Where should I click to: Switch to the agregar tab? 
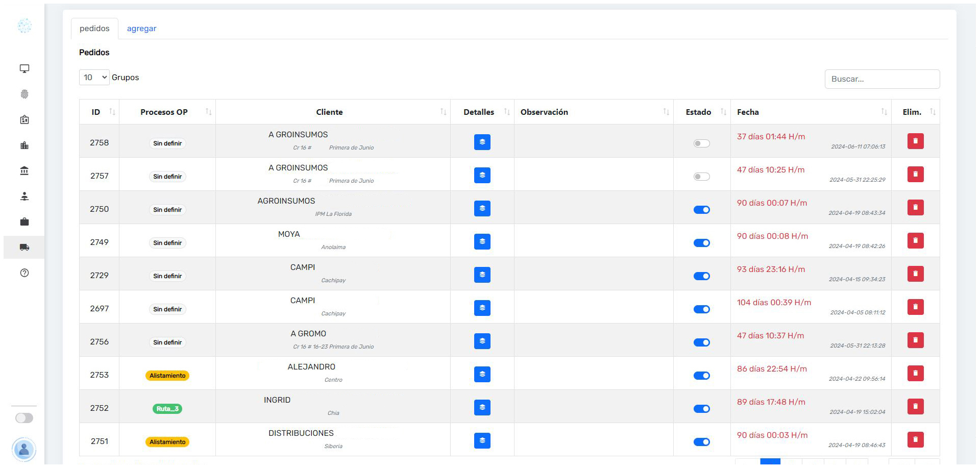pos(141,29)
